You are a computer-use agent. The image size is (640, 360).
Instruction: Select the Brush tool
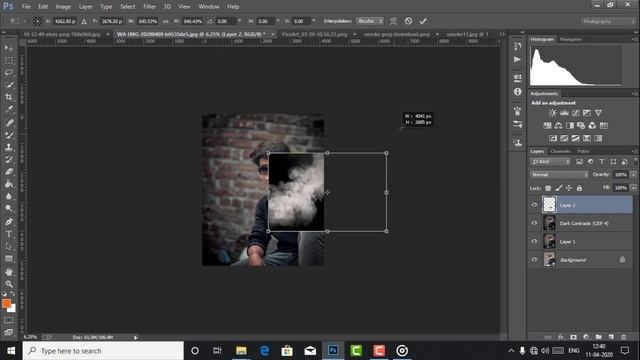click(9, 135)
